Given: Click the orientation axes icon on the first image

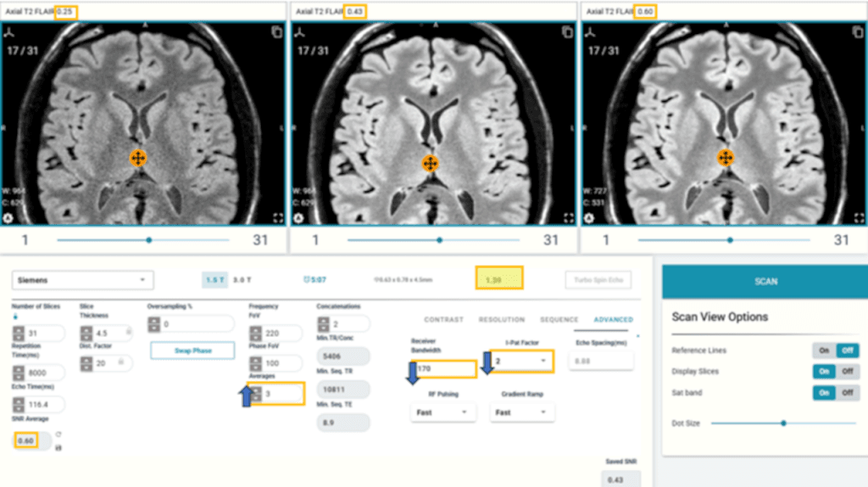Looking at the screenshot, I should (x=10, y=32).
